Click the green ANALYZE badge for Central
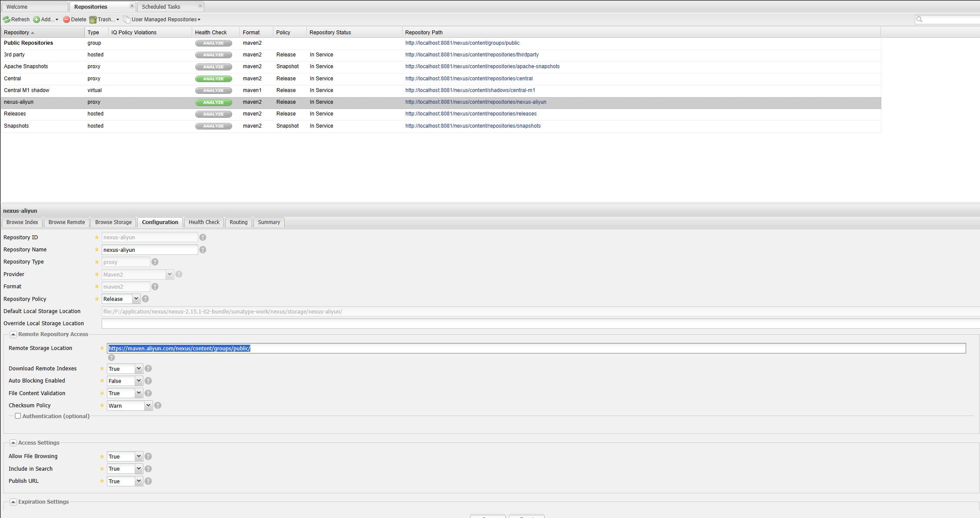This screenshot has width=980, height=518. [x=213, y=79]
